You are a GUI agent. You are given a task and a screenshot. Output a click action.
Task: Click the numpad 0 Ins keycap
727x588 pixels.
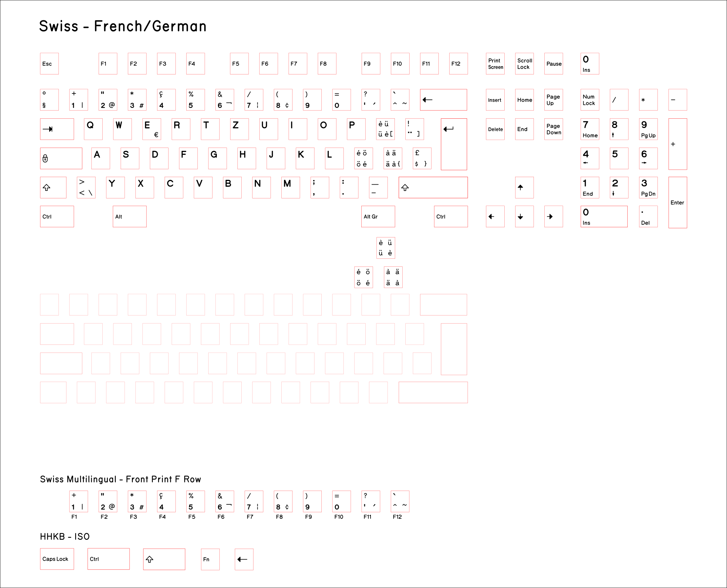tap(604, 216)
